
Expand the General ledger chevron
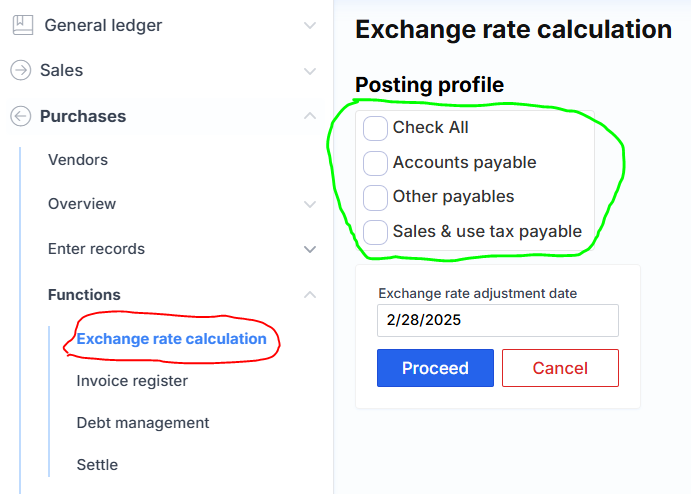coord(310,25)
